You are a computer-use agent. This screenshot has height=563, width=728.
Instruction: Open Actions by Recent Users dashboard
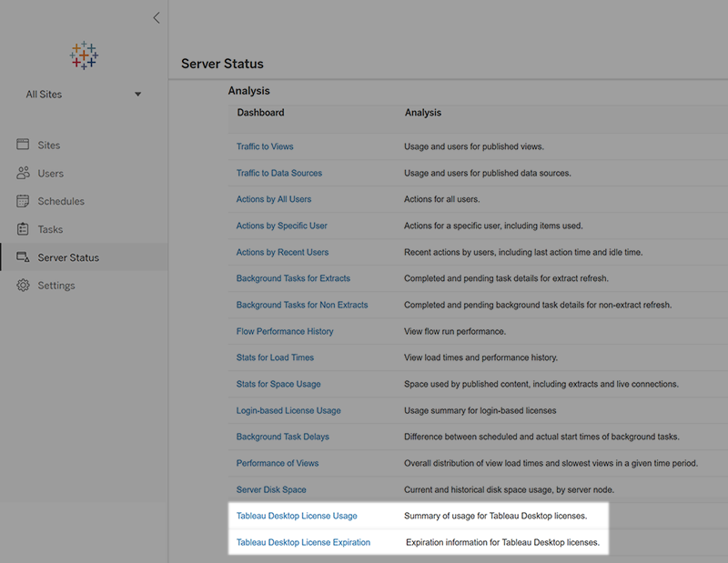pos(282,252)
